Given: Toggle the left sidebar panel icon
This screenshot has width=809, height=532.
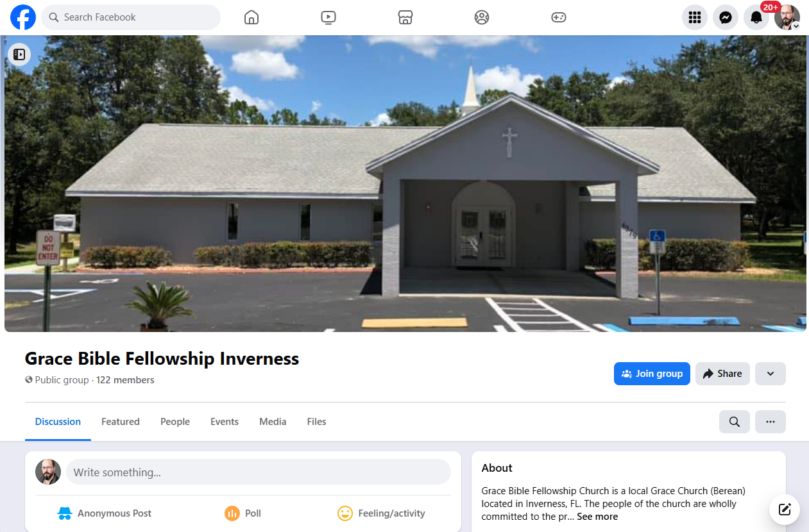Looking at the screenshot, I should tap(19, 54).
